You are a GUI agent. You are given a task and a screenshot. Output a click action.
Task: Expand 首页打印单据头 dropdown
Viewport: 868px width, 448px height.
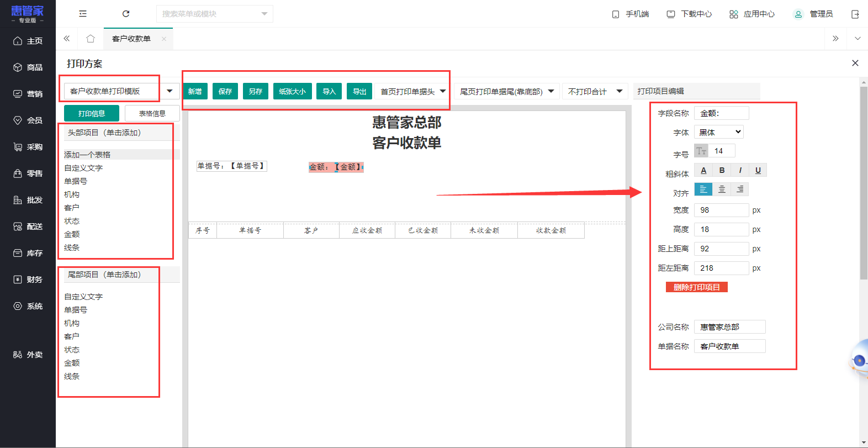click(x=413, y=92)
